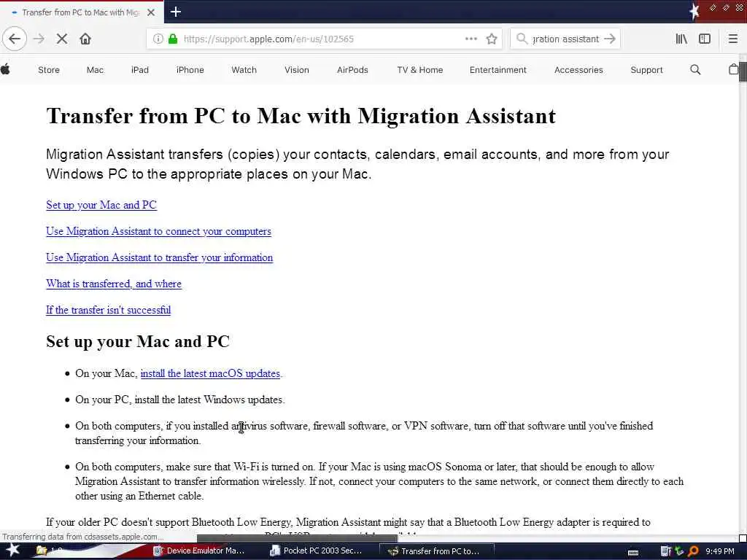Screen dimensions: 747x560
Task: Open Use Migration Assistant to transfer your information
Action: coord(159,257)
